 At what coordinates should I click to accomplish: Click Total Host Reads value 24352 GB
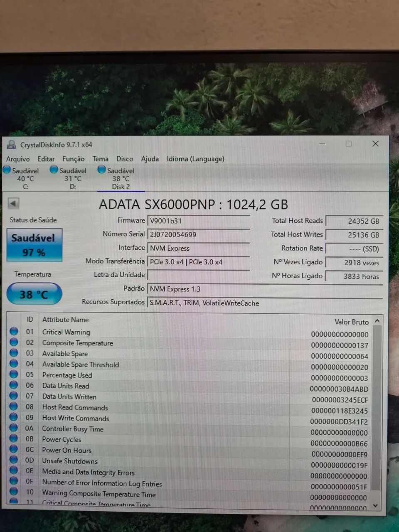click(354, 221)
